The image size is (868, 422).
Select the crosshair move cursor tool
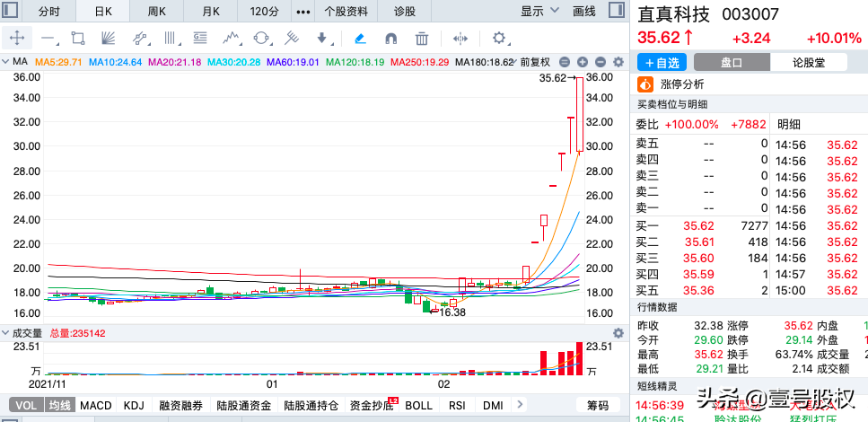click(17, 39)
